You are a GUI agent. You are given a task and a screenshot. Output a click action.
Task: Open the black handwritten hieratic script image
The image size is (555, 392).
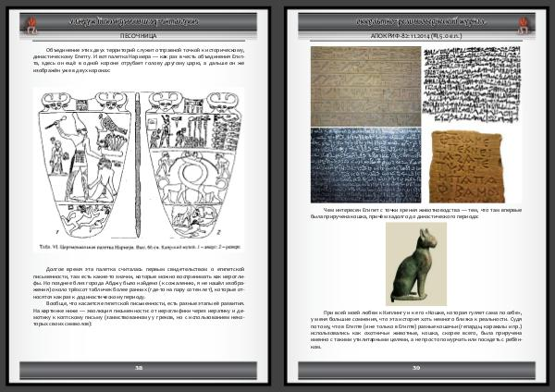tap(470, 83)
